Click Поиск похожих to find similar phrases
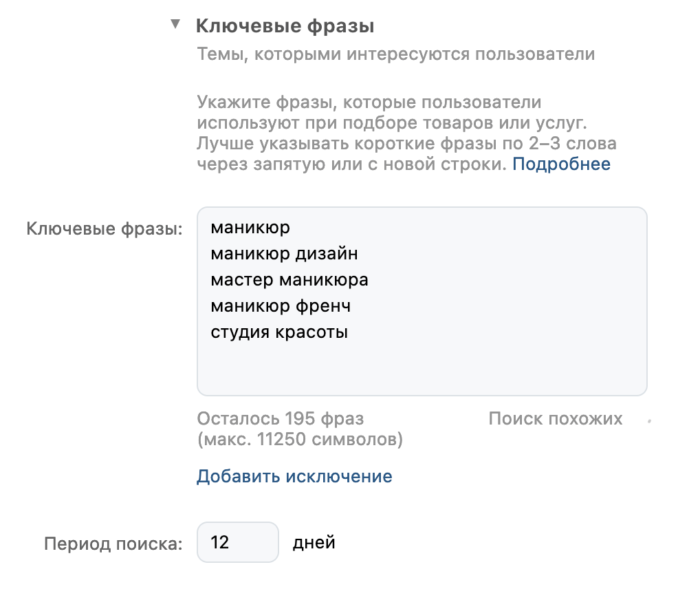The image size is (700, 589). 556,418
